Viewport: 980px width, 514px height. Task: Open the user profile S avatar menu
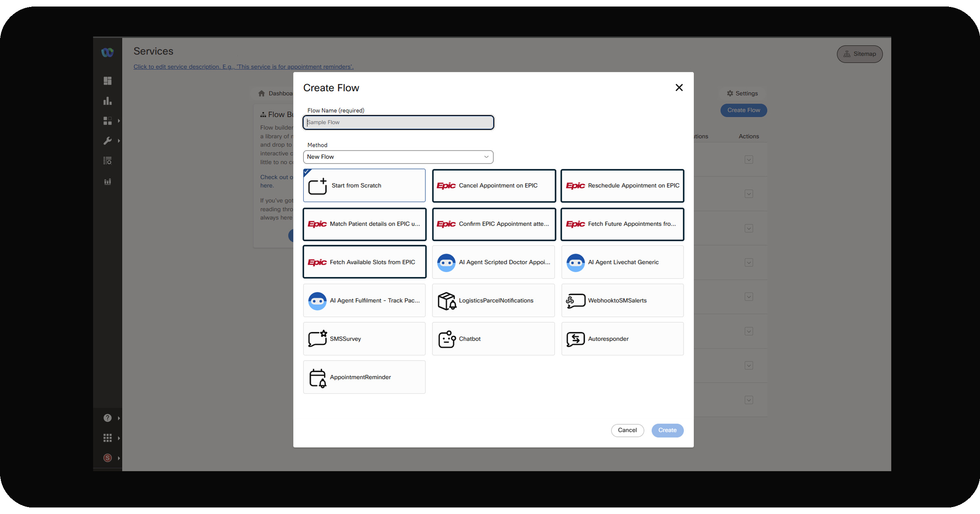[111, 458]
